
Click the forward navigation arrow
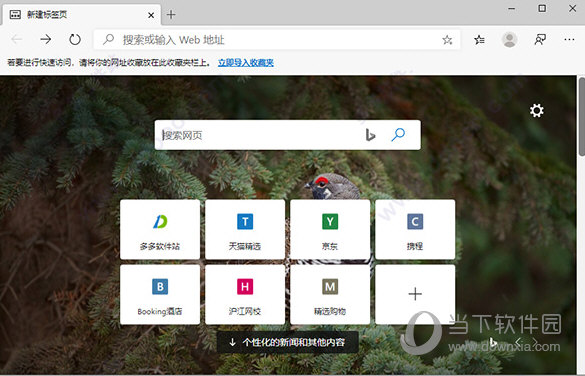[46, 39]
